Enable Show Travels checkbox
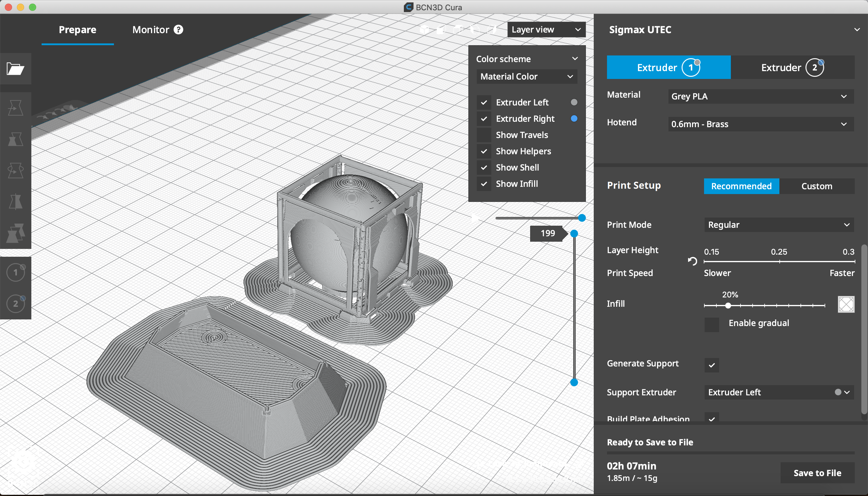 (484, 135)
